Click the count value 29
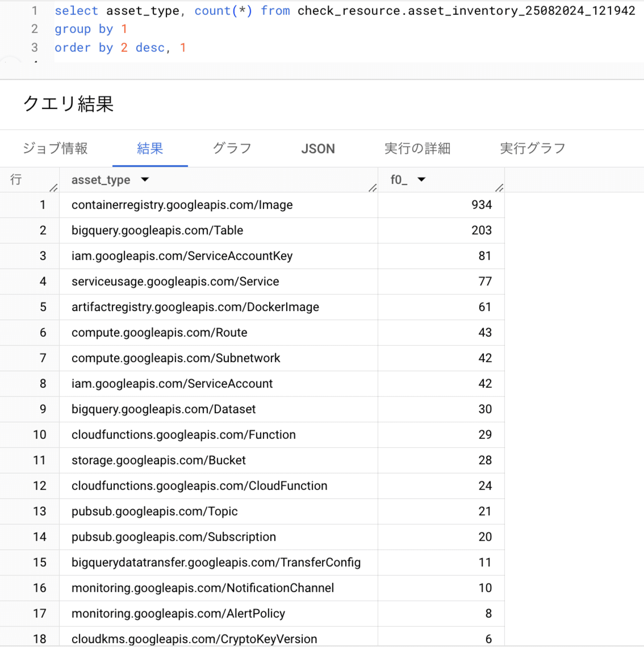The image size is (644, 663). point(485,435)
